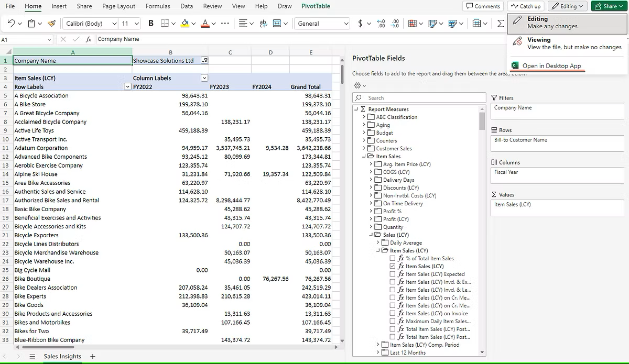Expand the Daily Average folder
Viewport: 629px width, 364px height.
(x=378, y=243)
